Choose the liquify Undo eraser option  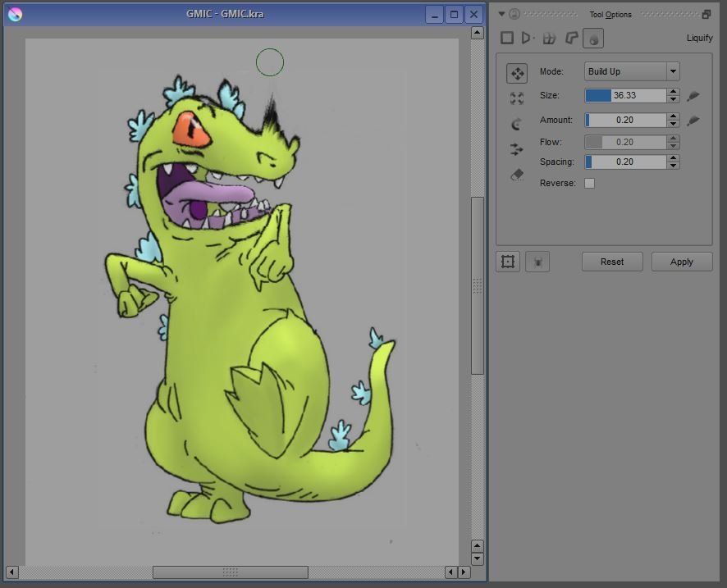coord(517,174)
